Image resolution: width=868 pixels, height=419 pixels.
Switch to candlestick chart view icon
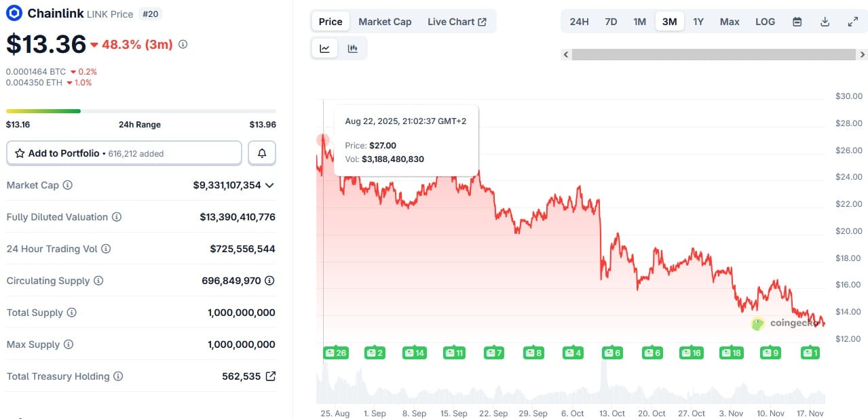352,48
